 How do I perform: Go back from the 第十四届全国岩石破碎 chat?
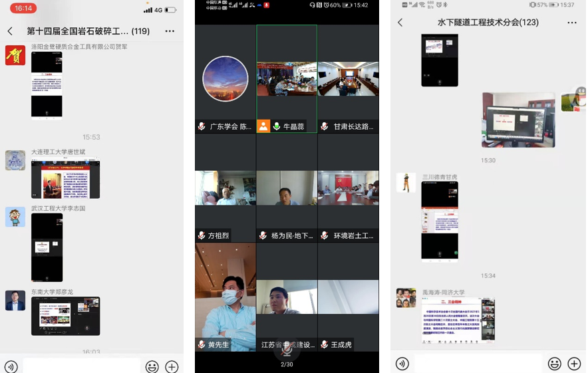tap(10, 31)
